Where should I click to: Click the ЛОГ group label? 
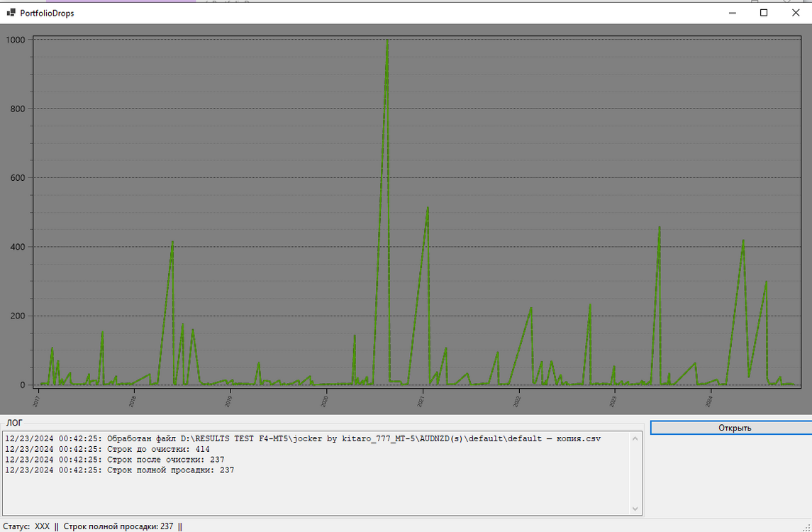14,423
